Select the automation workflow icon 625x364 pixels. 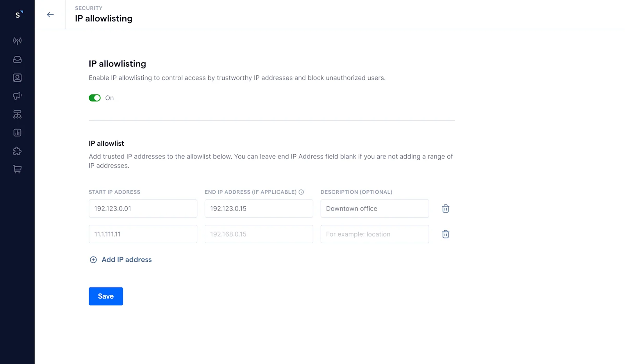(x=17, y=114)
